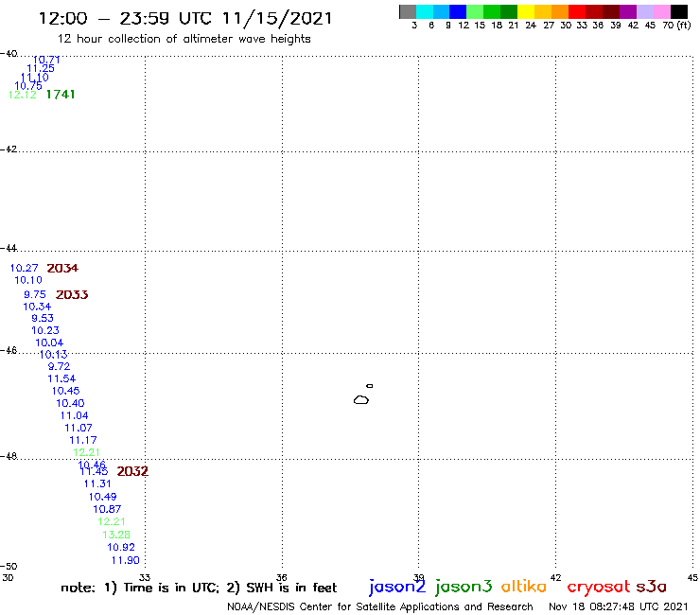Click the -48 latitude axis label
Screen dimensions: 700x615
[9, 456]
